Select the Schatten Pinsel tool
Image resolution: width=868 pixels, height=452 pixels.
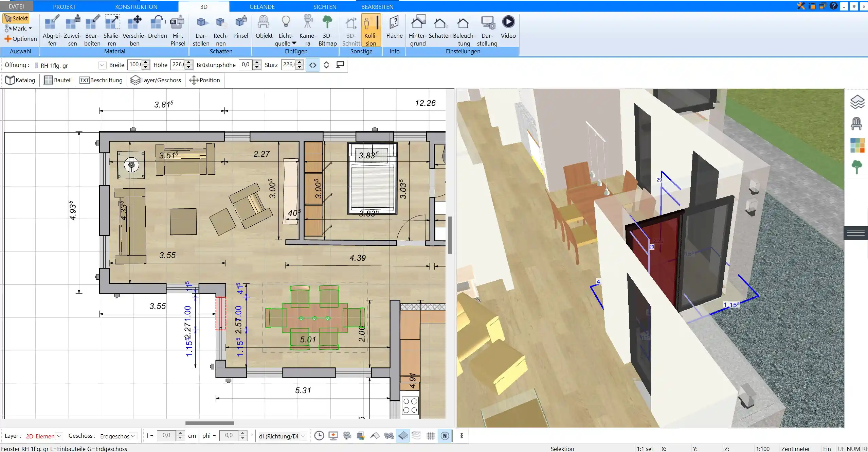click(240, 27)
